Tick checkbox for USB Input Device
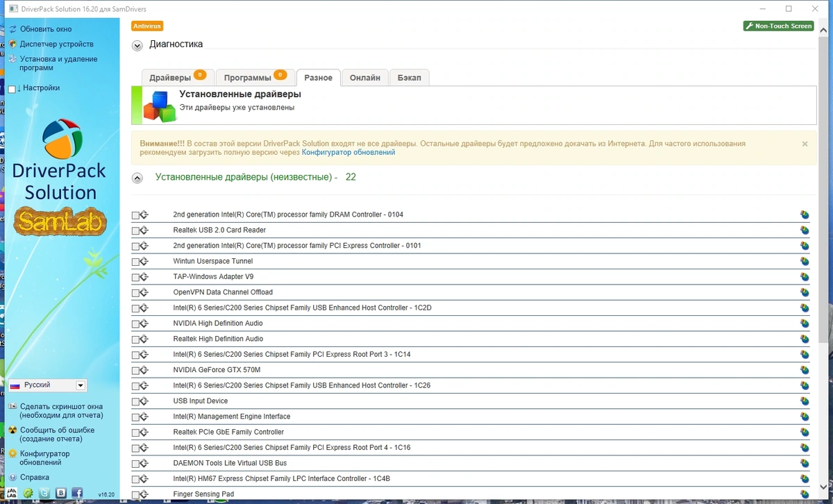This screenshot has height=504, width=833. 135,402
